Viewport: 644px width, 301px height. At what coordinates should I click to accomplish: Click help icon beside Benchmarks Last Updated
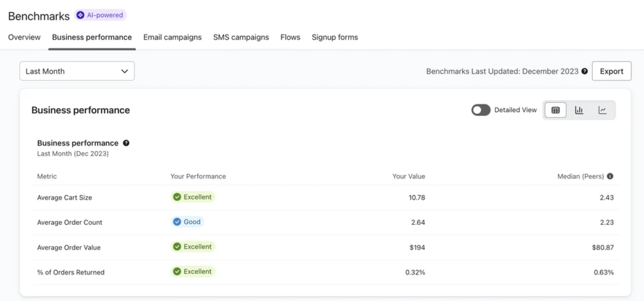[585, 71]
